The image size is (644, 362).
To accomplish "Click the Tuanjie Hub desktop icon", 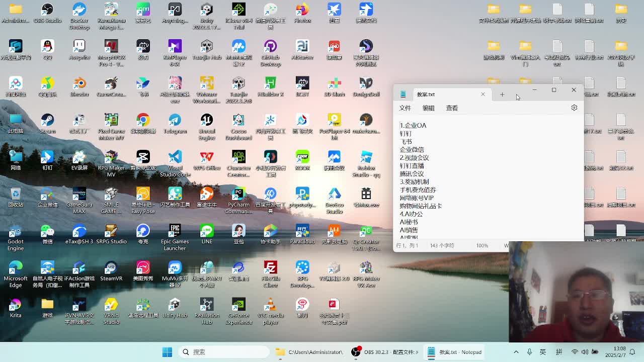I will (x=207, y=50).
